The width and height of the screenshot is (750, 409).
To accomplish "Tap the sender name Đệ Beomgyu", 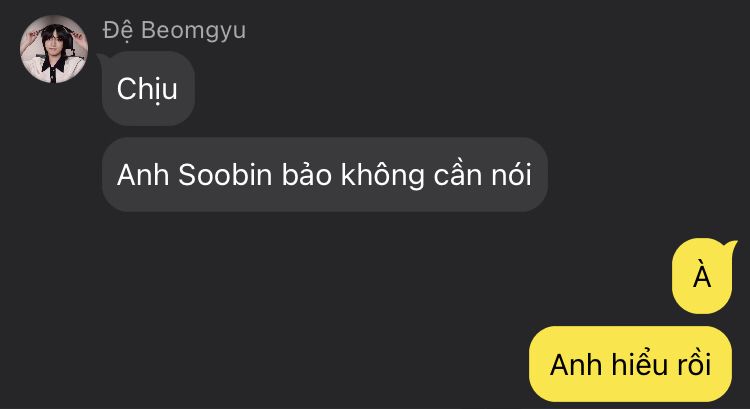I will coord(174,31).
